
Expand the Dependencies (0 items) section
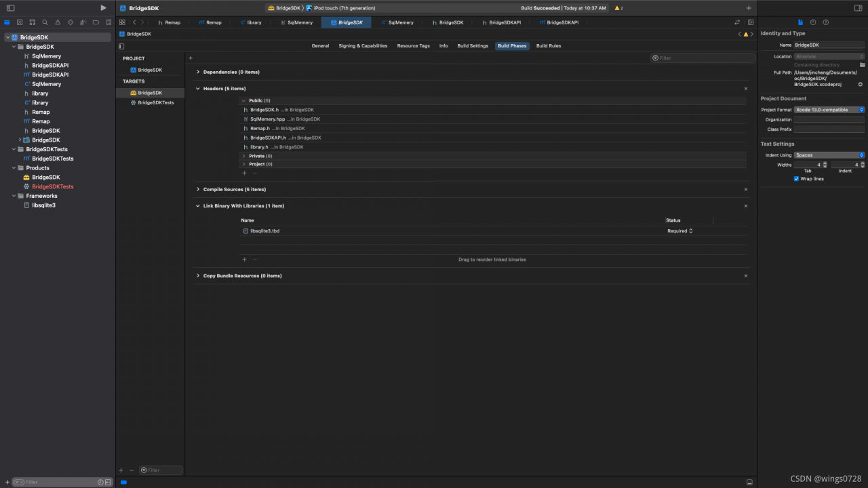[198, 72]
